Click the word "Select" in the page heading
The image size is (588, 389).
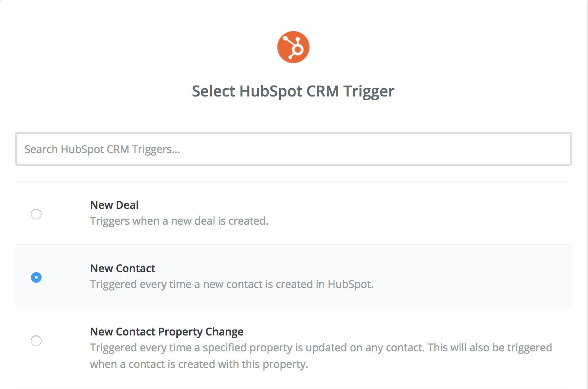214,91
